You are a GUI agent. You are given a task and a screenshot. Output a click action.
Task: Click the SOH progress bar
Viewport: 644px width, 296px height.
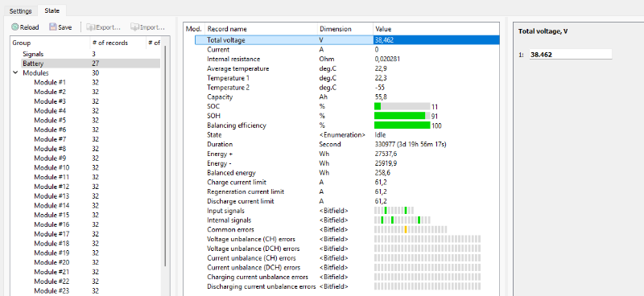tap(402, 116)
